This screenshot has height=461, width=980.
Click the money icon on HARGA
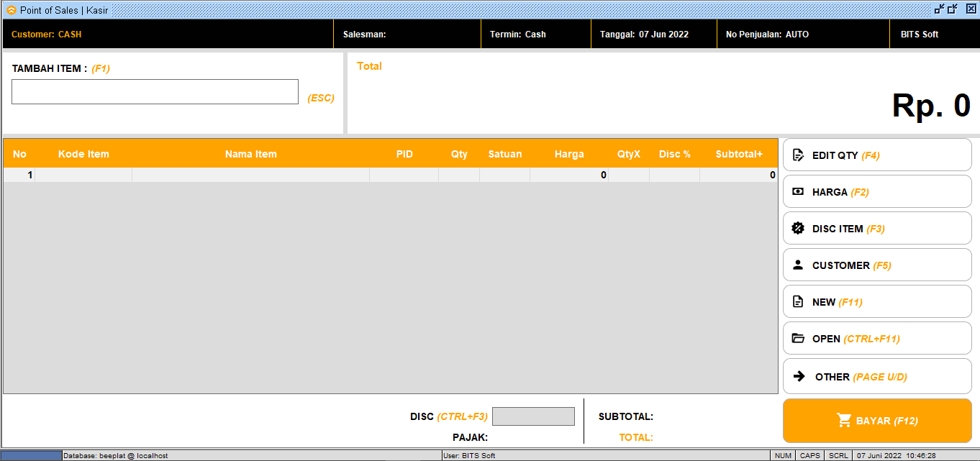pyautogui.click(x=797, y=192)
